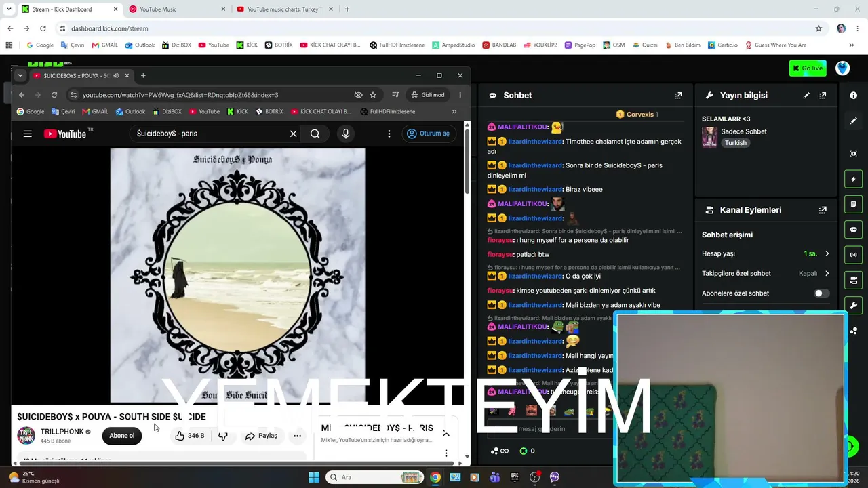Open Chrome from the Windows taskbar
The image size is (868, 488).
(435, 477)
